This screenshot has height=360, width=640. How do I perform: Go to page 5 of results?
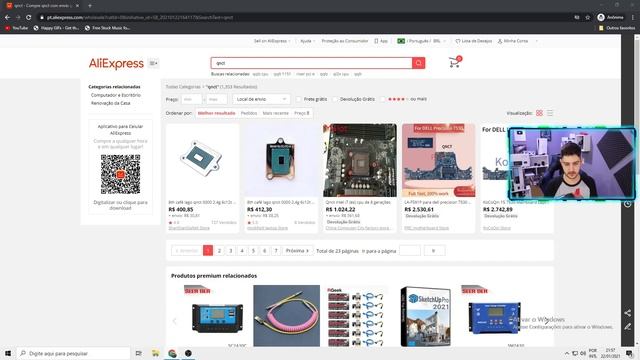tap(253, 251)
